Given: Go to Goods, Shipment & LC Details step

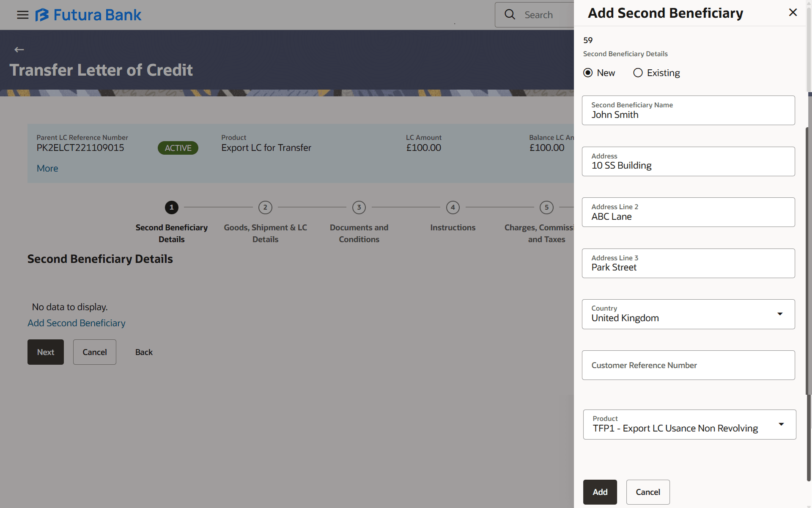Looking at the screenshot, I should pos(265,233).
